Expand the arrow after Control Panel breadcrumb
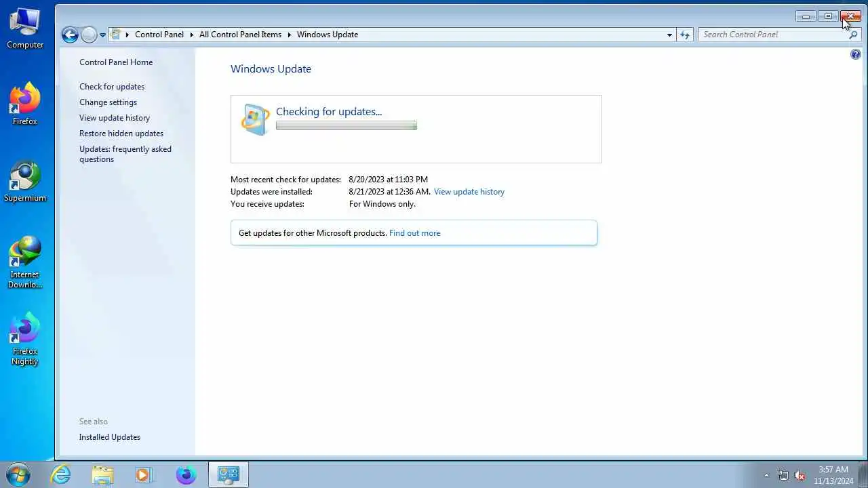This screenshot has height=488, width=868. (191, 35)
